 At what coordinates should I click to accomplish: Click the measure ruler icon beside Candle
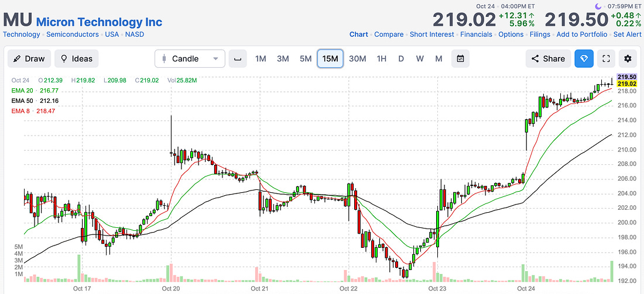[x=238, y=58]
